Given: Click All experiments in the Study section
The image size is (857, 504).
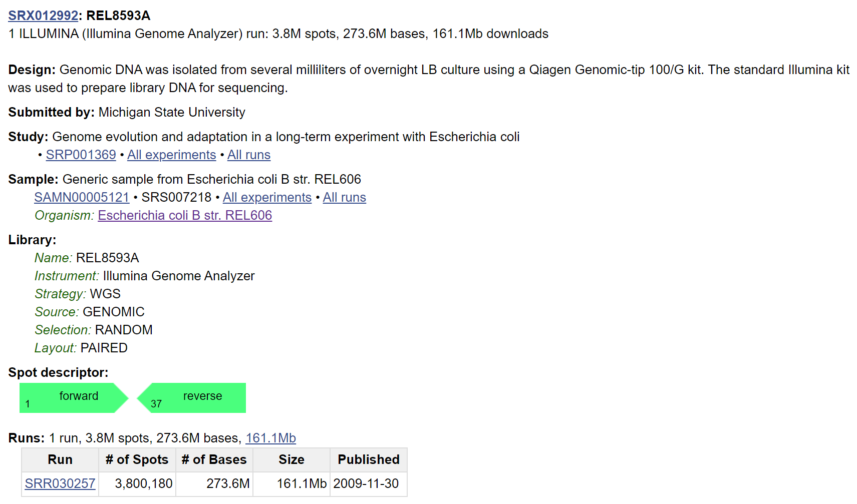Looking at the screenshot, I should click(x=171, y=155).
